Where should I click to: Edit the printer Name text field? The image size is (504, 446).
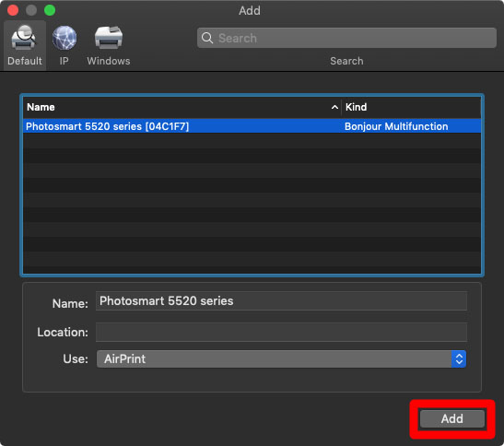(281, 301)
